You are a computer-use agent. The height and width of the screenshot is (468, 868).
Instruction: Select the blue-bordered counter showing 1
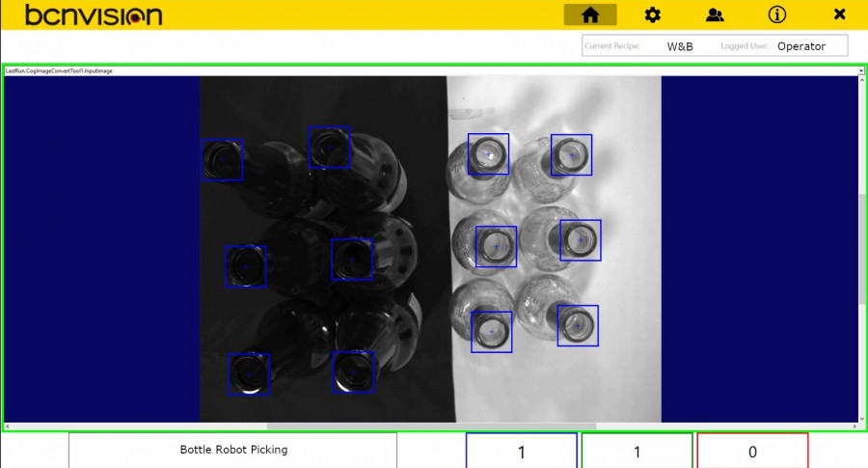coord(521,452)
